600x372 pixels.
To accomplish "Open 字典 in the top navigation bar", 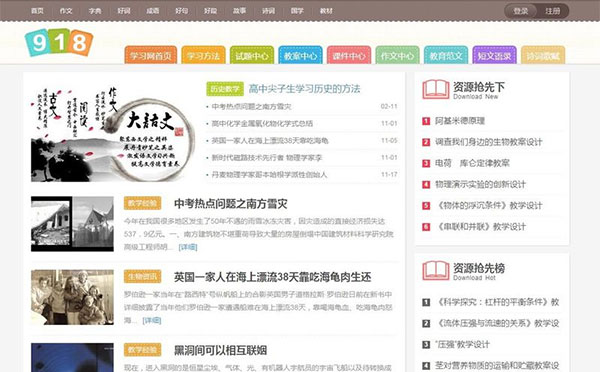I will click(95, 11).
